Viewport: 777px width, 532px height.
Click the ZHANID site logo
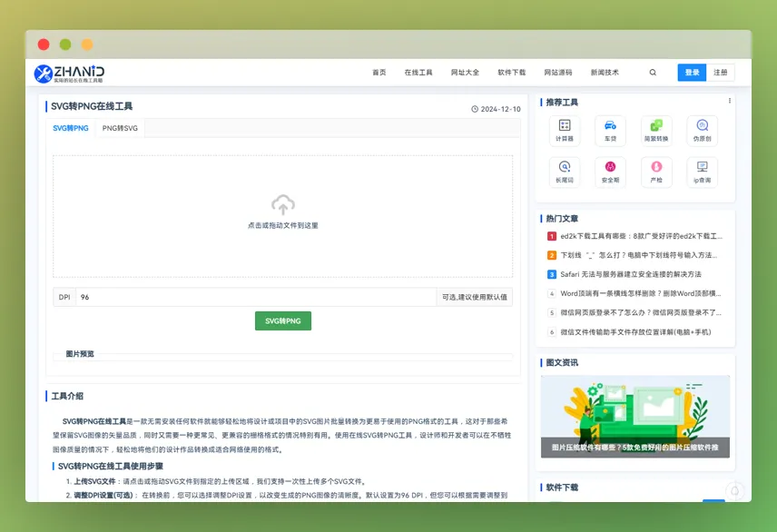pos(70,72)
